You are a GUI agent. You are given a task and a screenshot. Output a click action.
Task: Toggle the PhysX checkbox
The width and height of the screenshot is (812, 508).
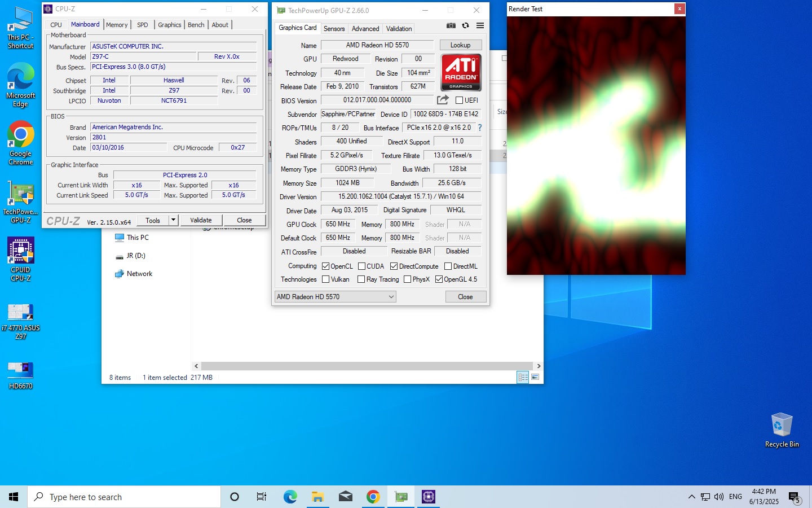coord(407,279)
